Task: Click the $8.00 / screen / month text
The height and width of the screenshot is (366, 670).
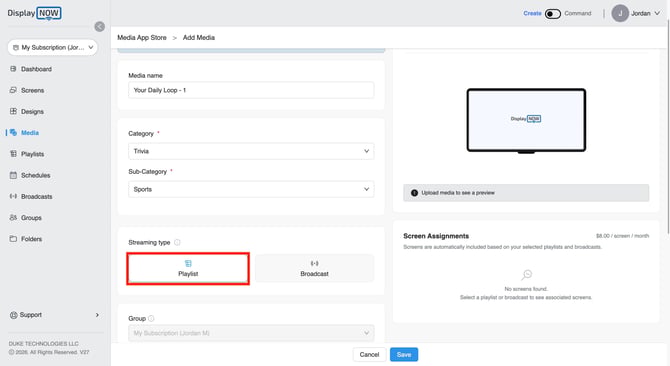Action: [623, 236]
